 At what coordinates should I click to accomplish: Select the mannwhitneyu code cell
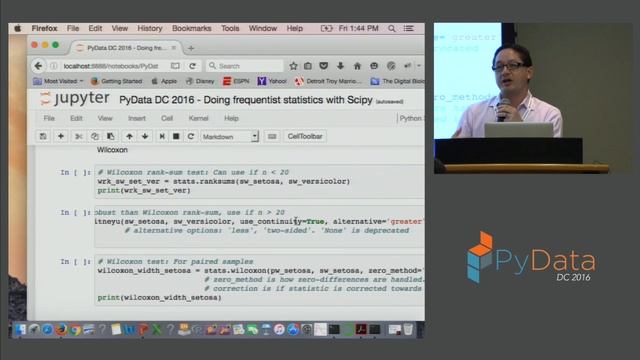[x=260, y=227]
